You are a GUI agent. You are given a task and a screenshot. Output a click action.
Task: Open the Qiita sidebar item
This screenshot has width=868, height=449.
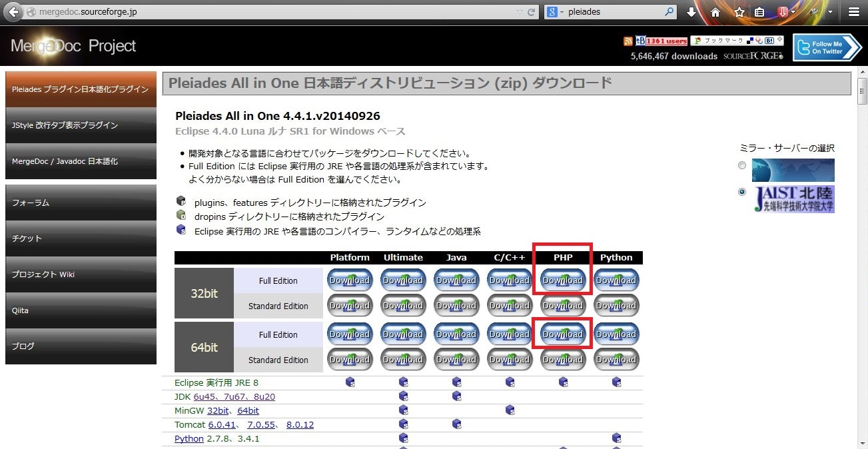81,310
